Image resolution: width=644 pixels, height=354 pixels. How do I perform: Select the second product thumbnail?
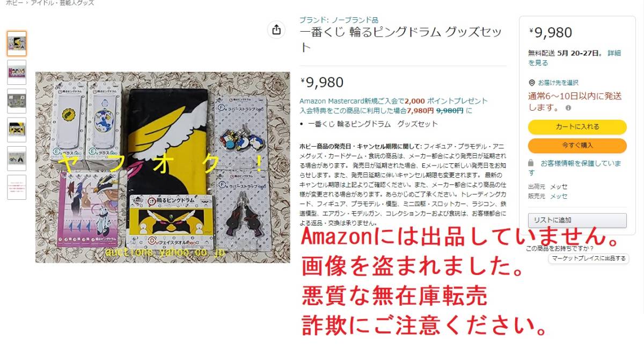tap(17, 72)
